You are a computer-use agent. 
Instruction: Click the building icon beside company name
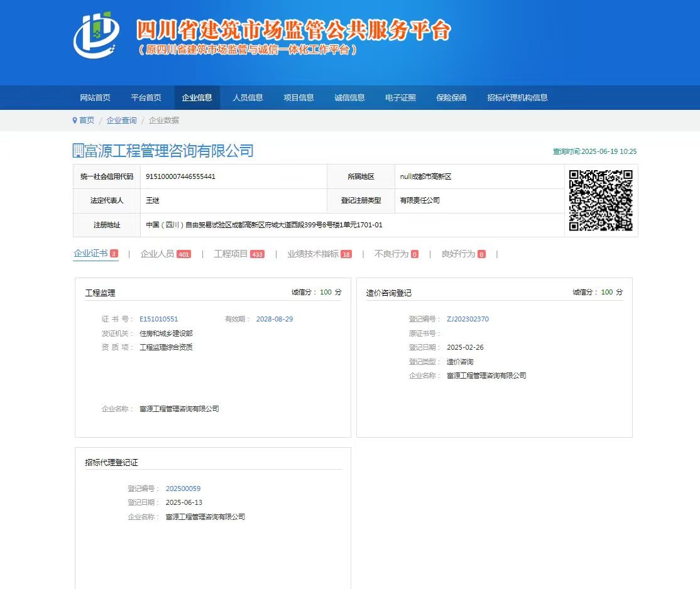click(x=79, y=150)
